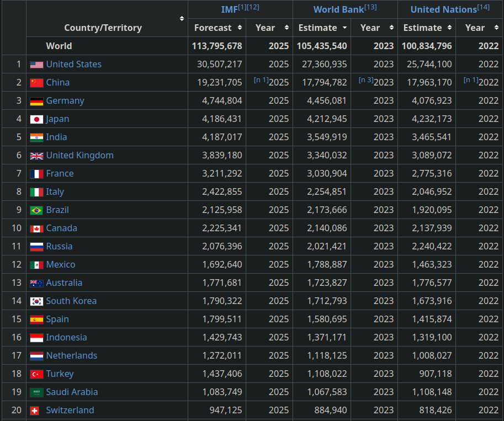The image size is (504, 421).
Task: Sort by World Bank Estimate column
Action: point(344,28)
